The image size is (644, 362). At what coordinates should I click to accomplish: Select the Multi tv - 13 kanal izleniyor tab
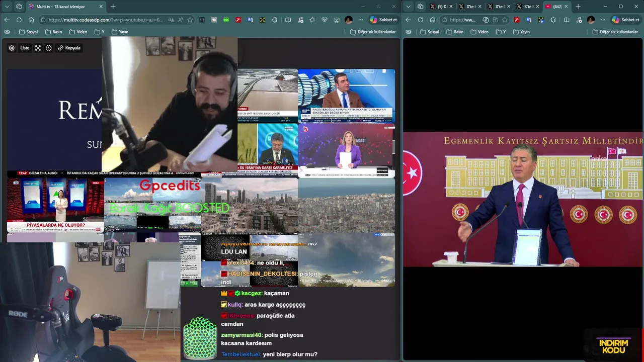pyautogui.click(x=65, y=7)
